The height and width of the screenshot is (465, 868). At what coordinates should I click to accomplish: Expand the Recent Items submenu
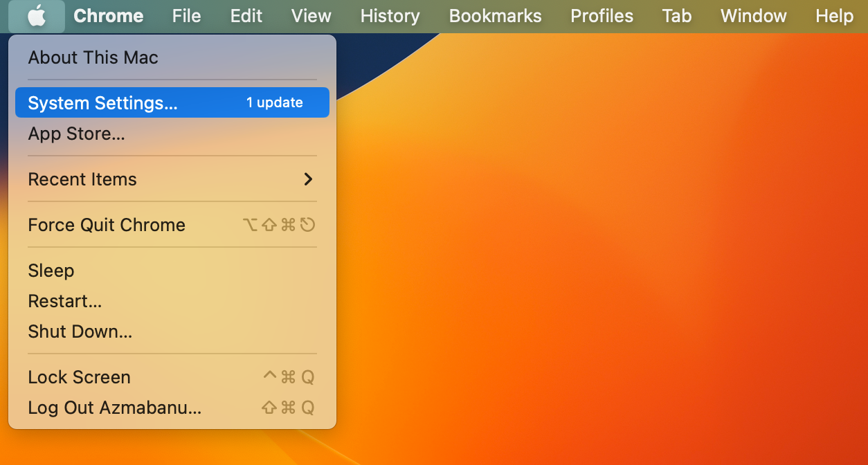tap(82, 179)
